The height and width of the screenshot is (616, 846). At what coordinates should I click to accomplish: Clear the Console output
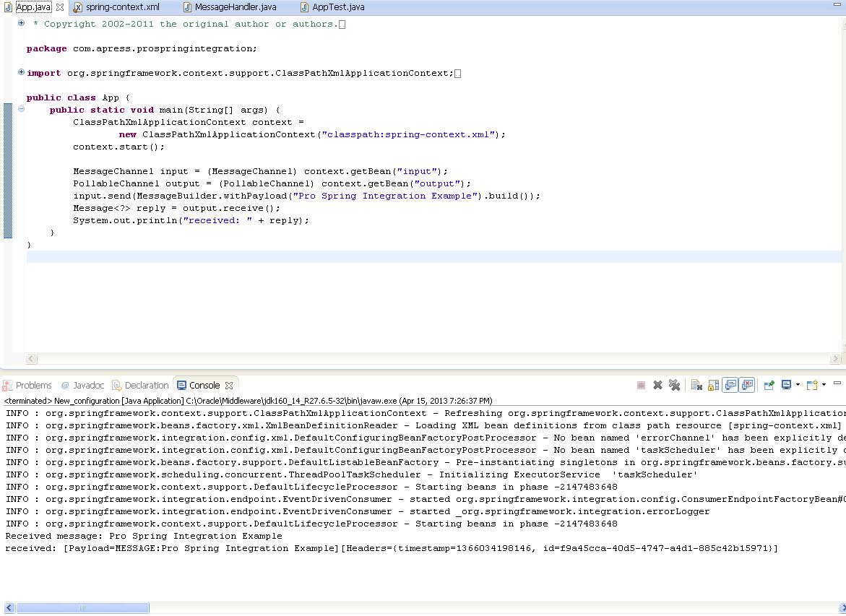tap(696, 385)
